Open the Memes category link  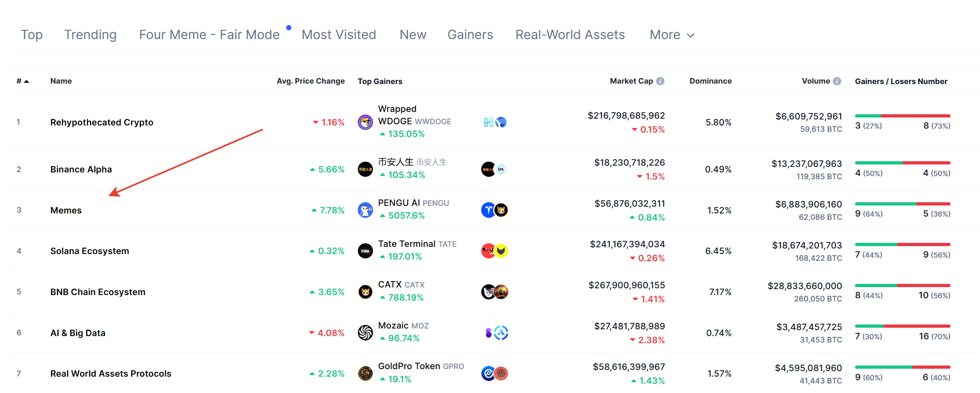pos(66,210)
